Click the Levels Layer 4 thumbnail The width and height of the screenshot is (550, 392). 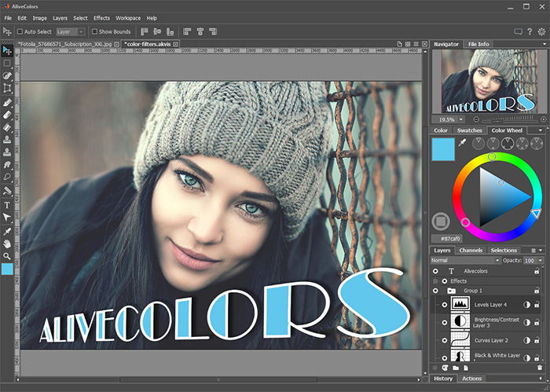coord(460,304)
